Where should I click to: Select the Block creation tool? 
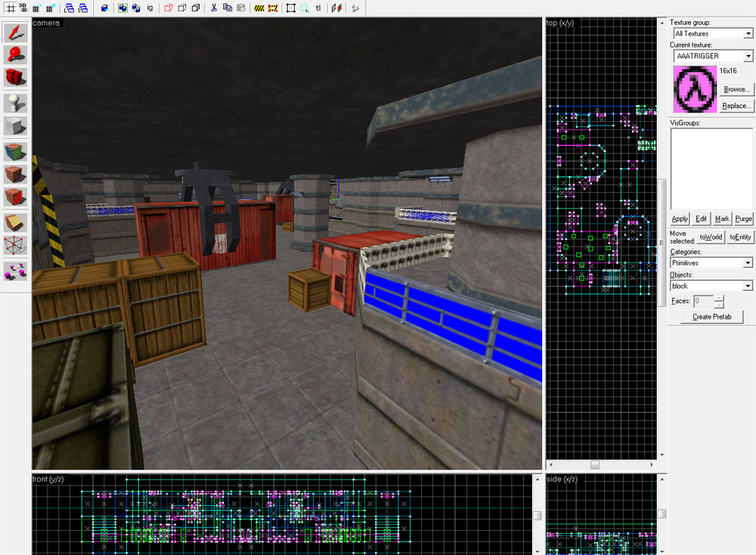pos(15,126)
